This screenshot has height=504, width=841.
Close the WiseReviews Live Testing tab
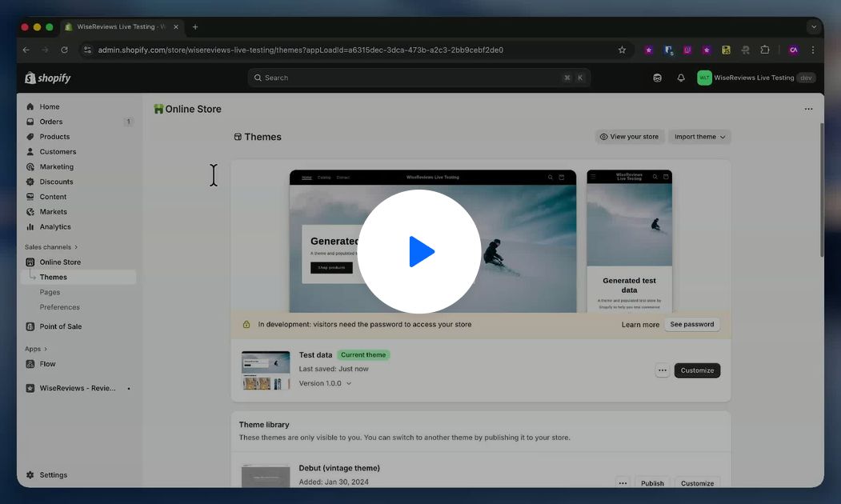pyautogui.click(x=176, y=27)
